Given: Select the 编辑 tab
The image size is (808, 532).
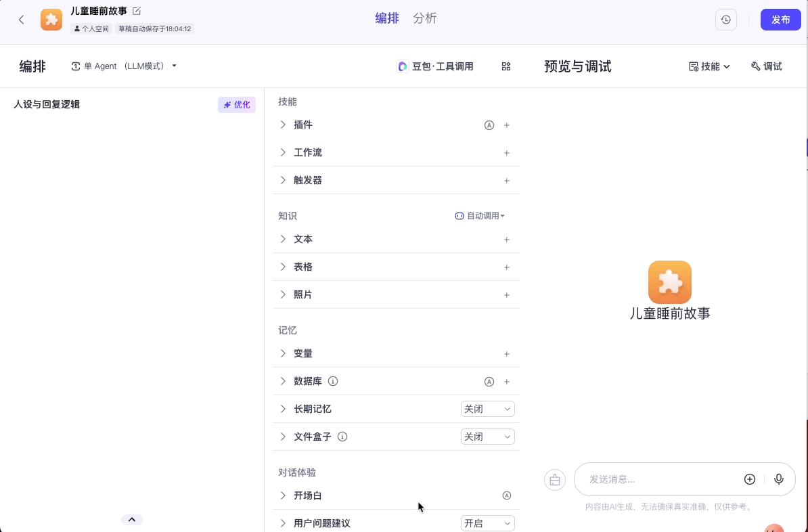Looking at the screenshot, I should click(386, 18).
